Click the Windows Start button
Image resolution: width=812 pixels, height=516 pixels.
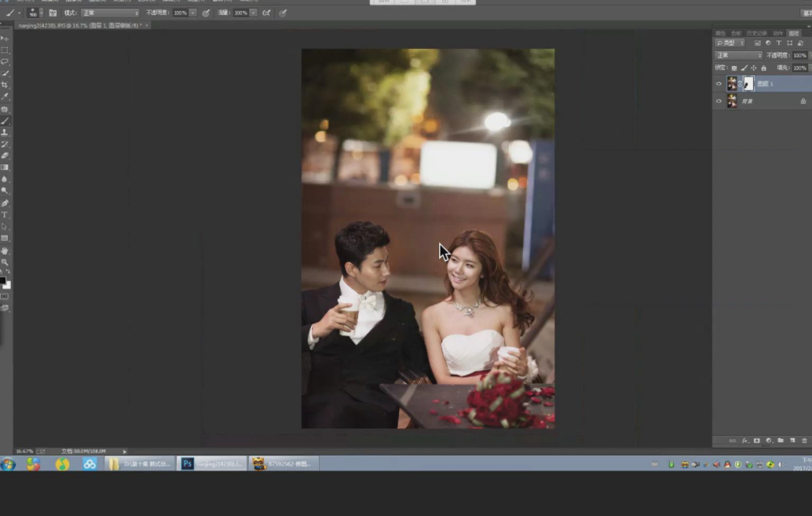click(x=8, y=464)
